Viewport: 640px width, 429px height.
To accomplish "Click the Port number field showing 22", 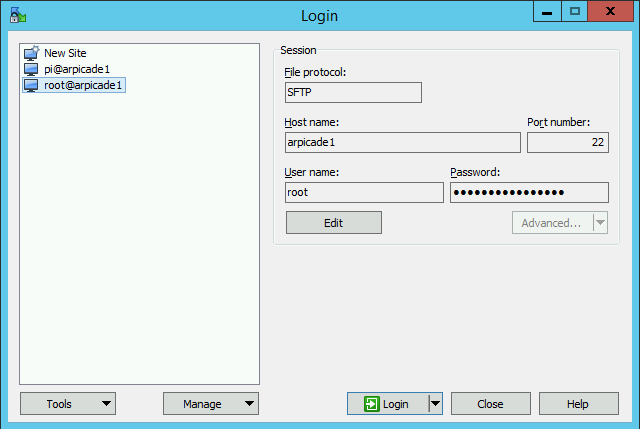I will (568, 142).
